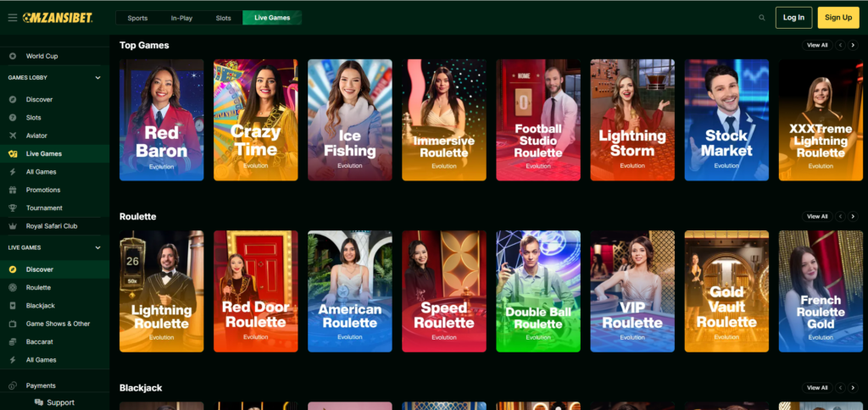Click the Slots sidebar icon
Image resolution: width=868 pixels, height=410 pixels.
tap(14, 117)
